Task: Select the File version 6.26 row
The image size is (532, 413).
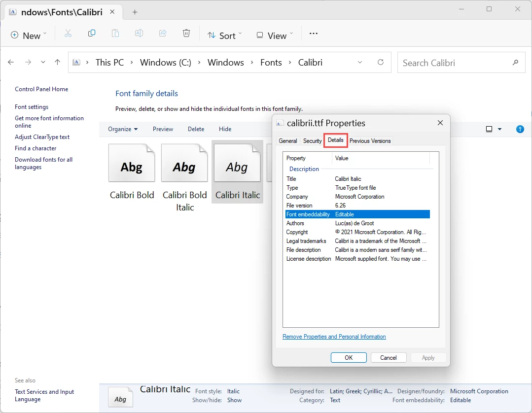Action: pos(357,206)
